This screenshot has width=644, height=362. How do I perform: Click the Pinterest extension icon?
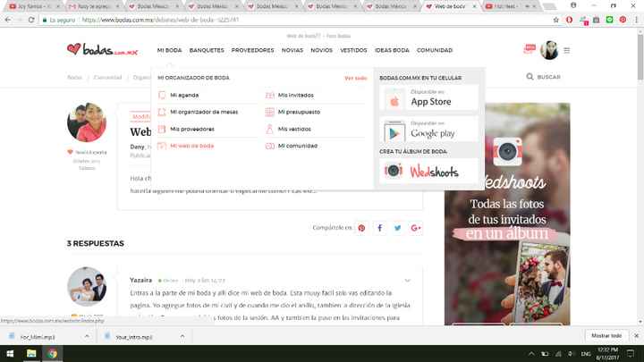(623, 20)
